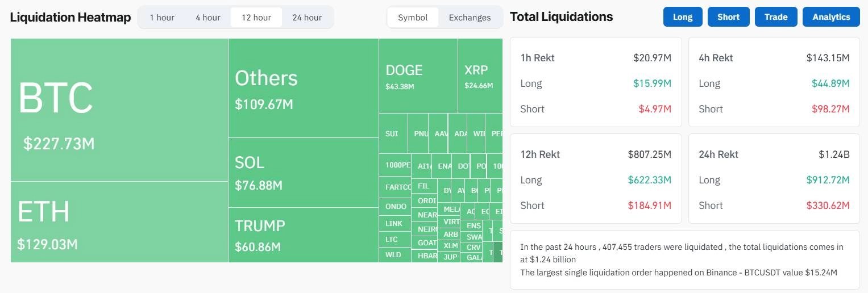Select the SOL heatmap tile
The width and height of the screenshot is (868, 293).
tap(304, 173)
